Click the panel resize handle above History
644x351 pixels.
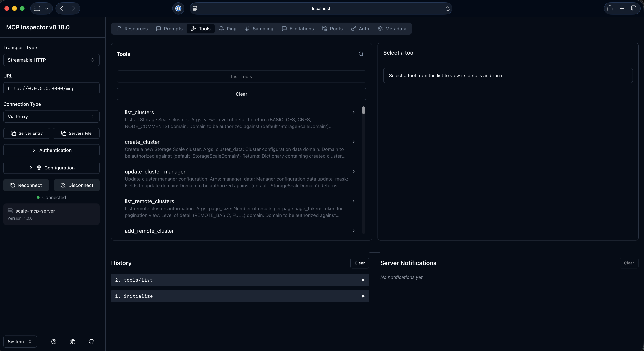375,252
